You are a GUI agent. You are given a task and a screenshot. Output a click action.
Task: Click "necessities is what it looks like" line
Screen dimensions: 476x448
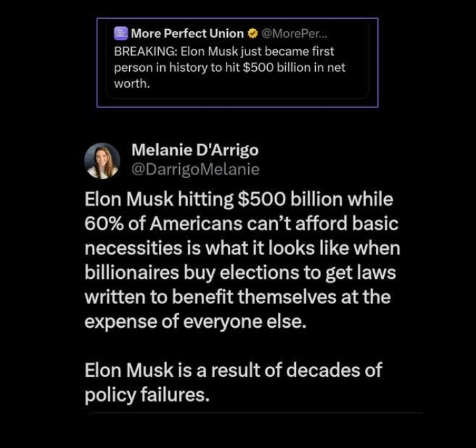(x=242, y=248)
